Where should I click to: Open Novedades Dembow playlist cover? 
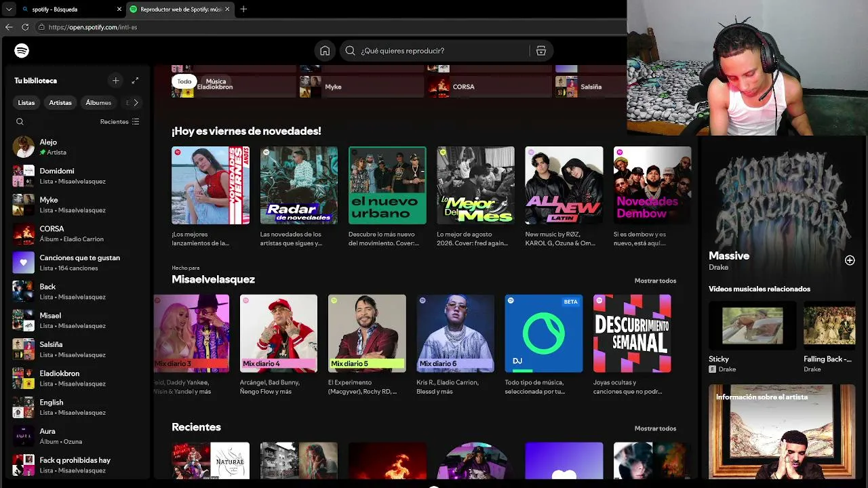tap(652, 185)
